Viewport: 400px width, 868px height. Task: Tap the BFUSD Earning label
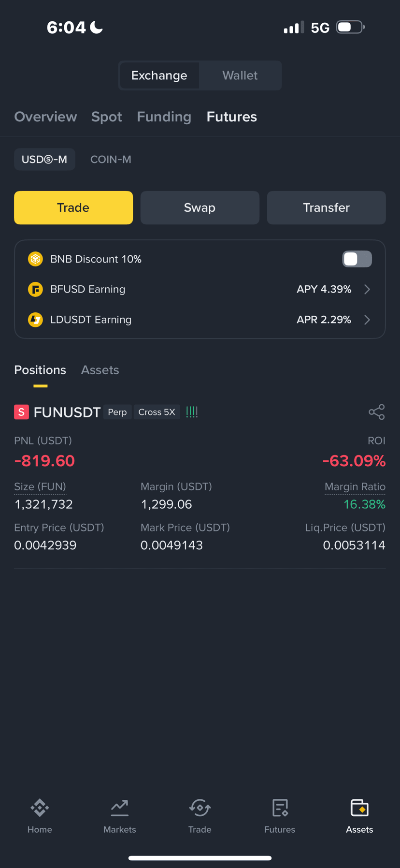88,289
